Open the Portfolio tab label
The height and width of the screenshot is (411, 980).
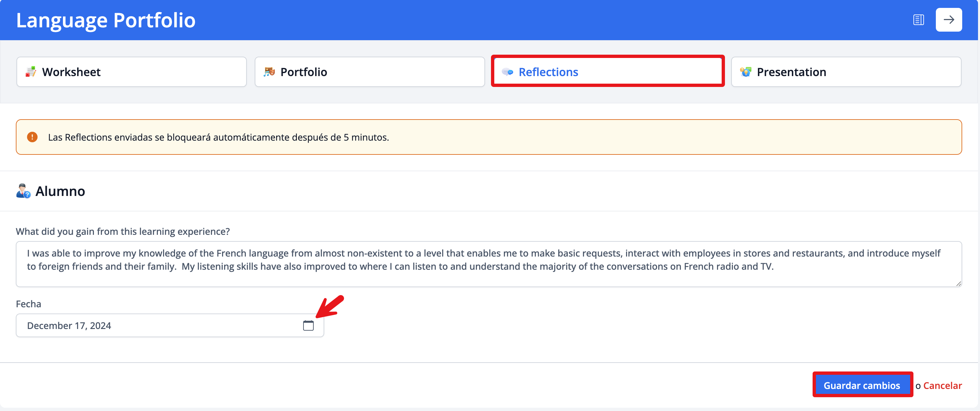pos(303,72)
